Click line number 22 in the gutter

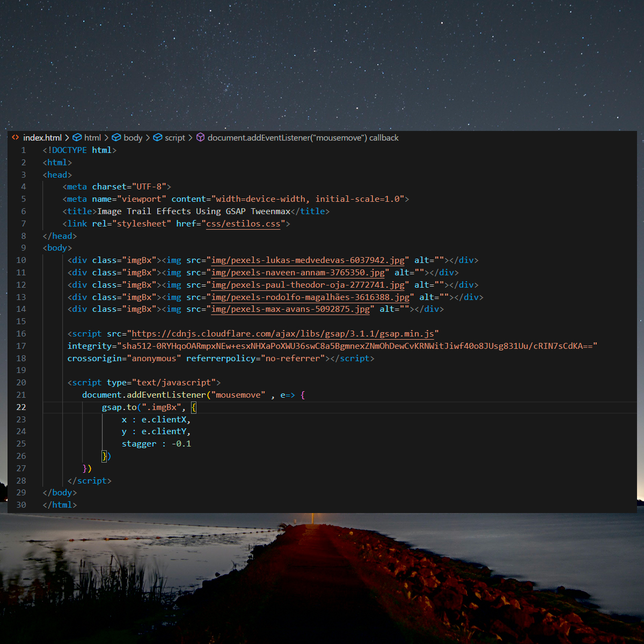(x=21, y=407)
